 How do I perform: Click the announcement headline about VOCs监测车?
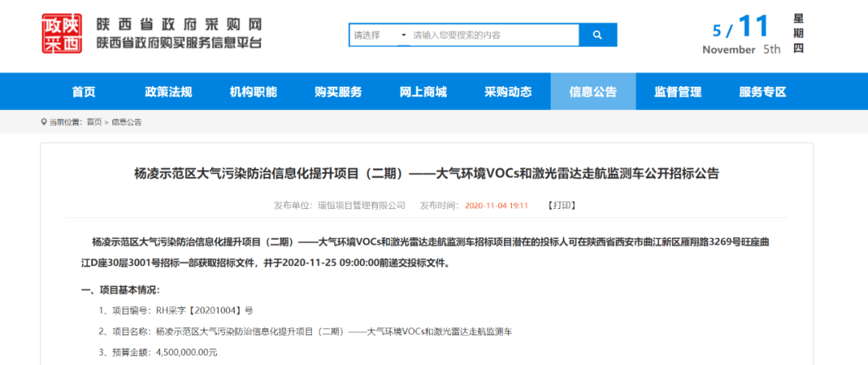[x=426, y=174]
